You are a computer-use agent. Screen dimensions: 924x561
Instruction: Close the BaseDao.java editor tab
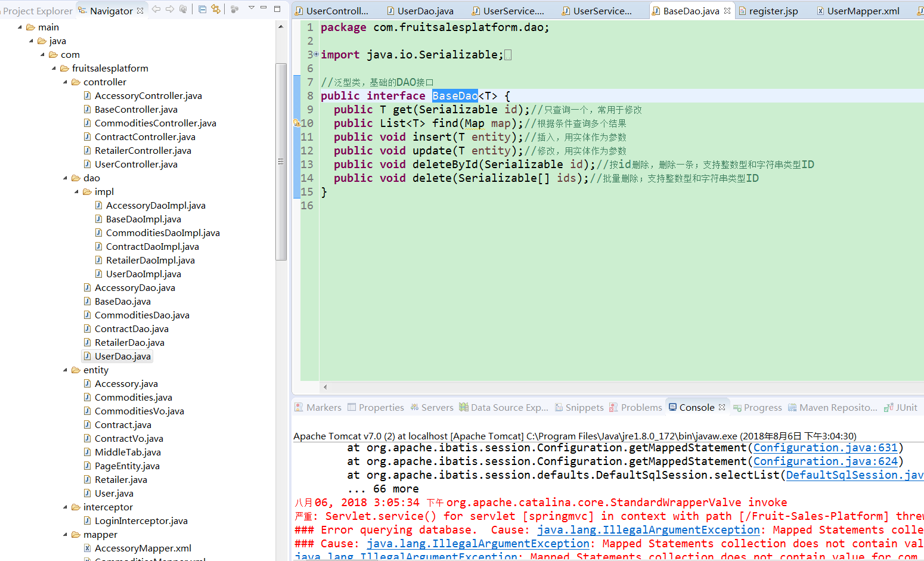point(727,11)
